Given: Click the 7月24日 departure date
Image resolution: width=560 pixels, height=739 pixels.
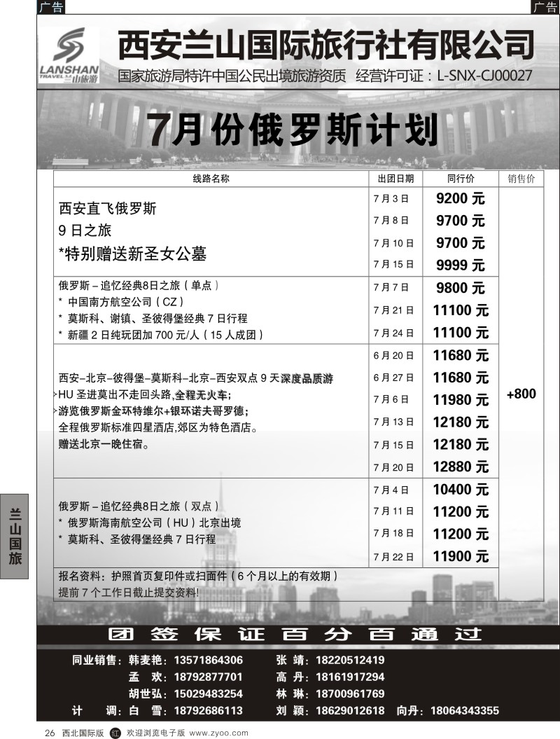Looking at the screenshot, I should tap(393, 333).
